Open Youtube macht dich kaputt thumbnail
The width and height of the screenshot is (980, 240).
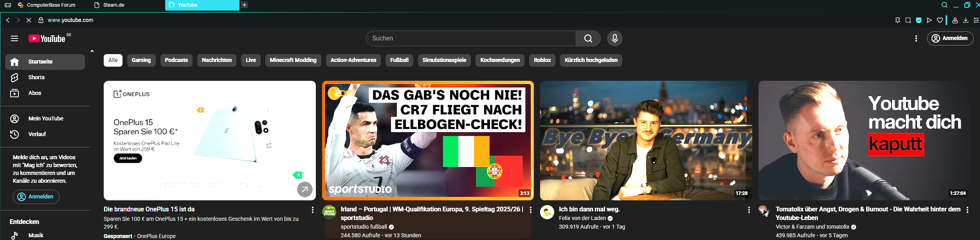coord(864,140)
